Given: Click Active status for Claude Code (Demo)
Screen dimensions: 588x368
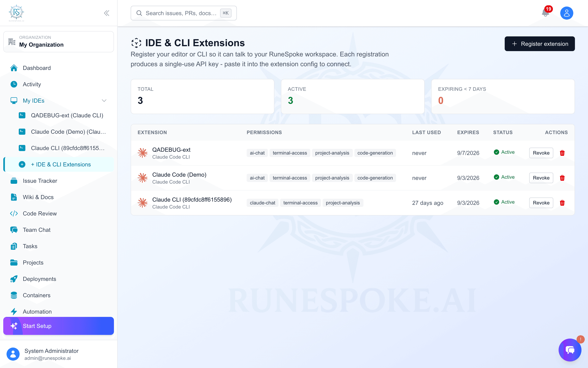Looking at the screenshot, I should [504, 177].
